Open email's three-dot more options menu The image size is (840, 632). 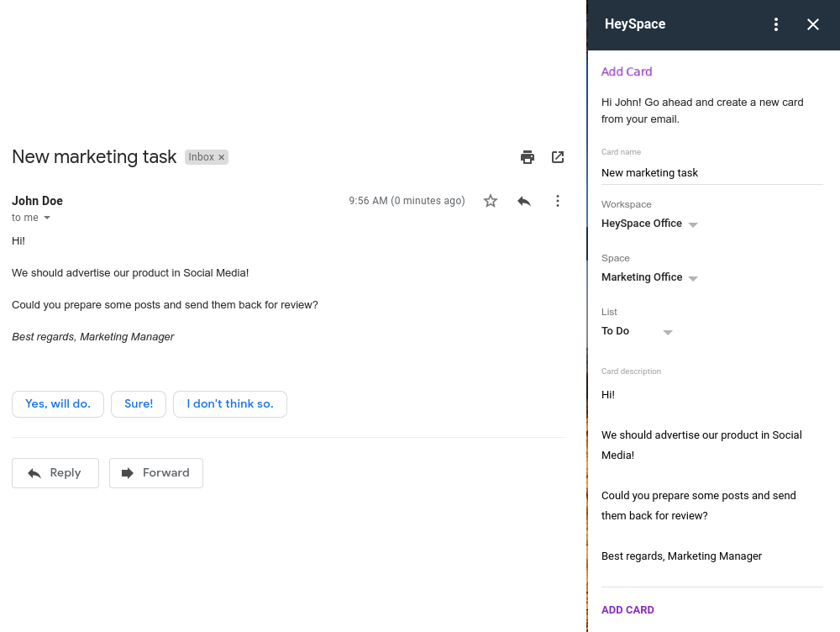tap(558, 201)
